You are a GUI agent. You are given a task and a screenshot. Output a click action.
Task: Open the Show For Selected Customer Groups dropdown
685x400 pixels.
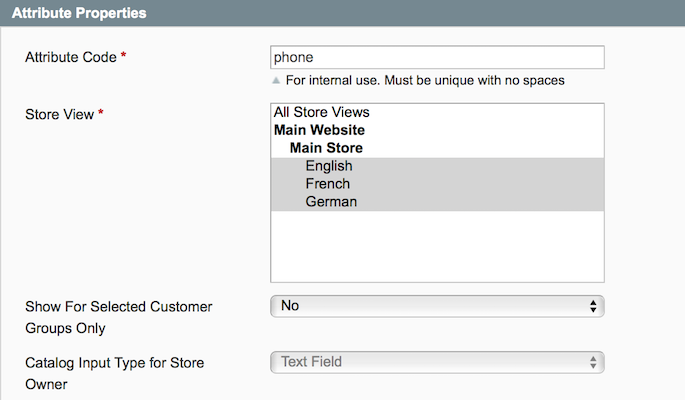[x=437, y=306]
